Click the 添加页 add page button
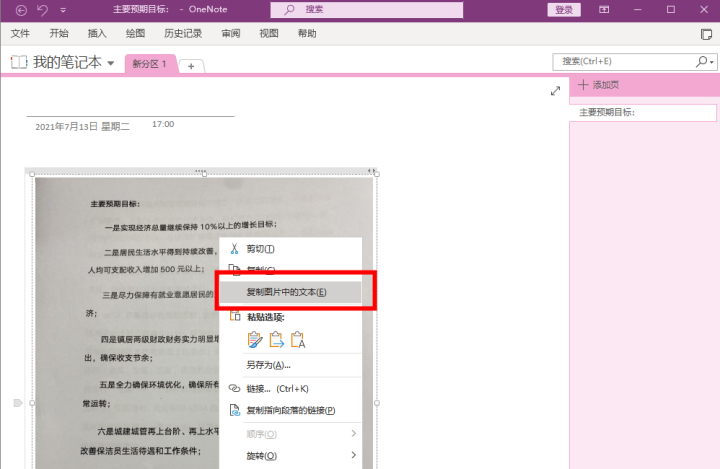The height and width of the screenshot is (469, 720). (599, 85)
